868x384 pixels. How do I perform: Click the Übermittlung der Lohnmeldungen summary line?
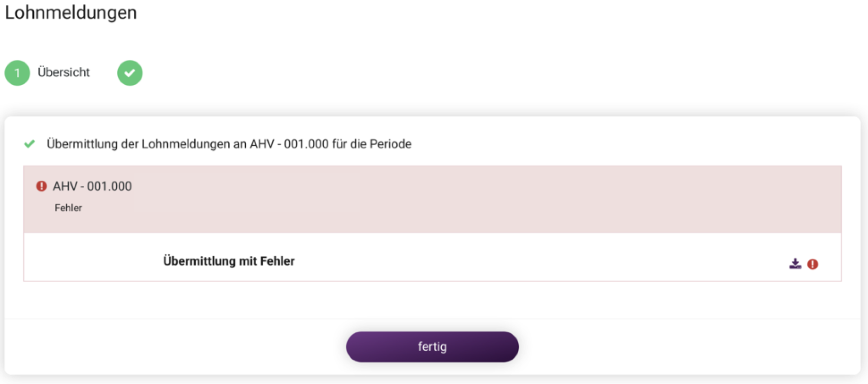click(x=229, y=144)
